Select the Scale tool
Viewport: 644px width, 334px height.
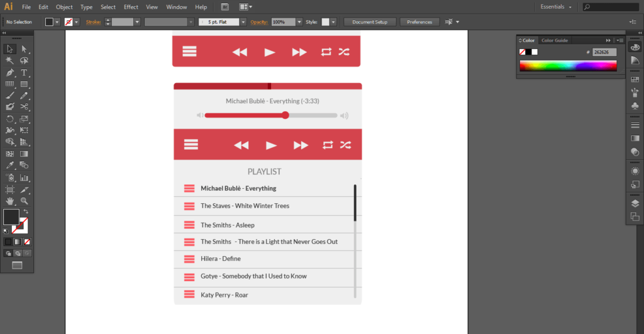click(x=24, y=119)
